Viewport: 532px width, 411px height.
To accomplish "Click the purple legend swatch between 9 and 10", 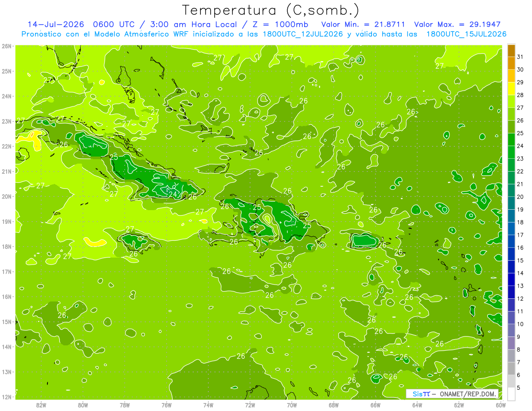I will pos(511,330).
